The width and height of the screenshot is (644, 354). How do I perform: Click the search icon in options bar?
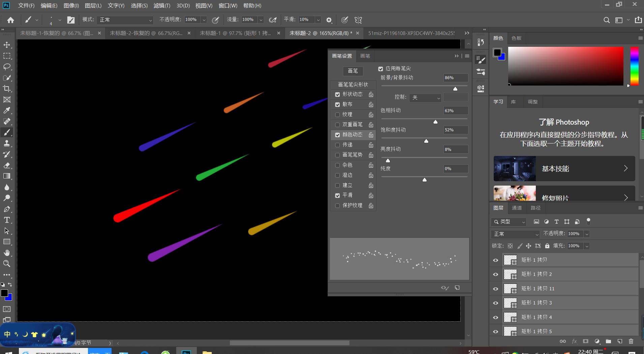[607, 20]
